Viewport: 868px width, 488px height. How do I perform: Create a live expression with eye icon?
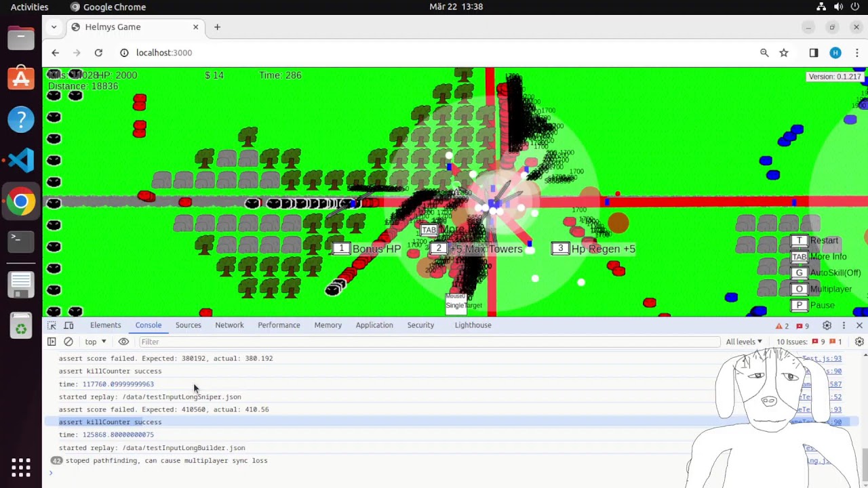123,342
